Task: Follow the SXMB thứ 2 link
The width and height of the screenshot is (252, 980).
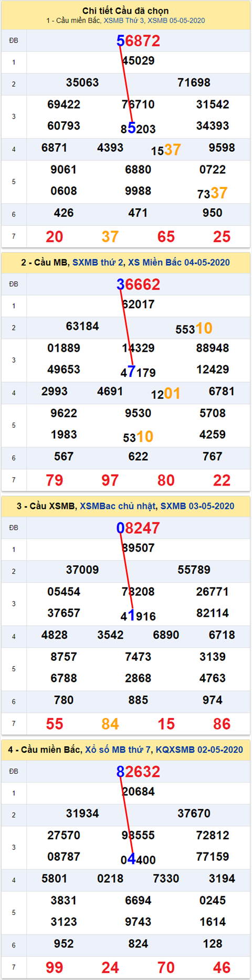Action: tap(97, 262)
